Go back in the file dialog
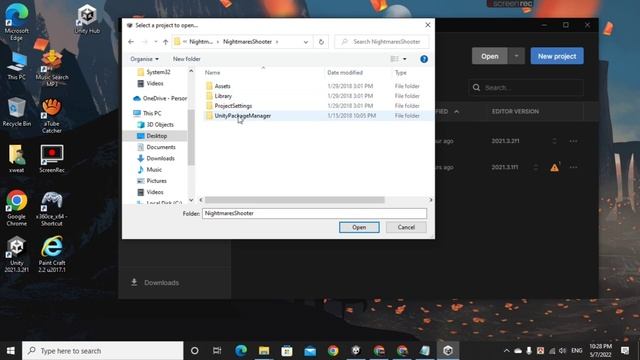Screen dimensions: 640x360 (x=131, y=42)
